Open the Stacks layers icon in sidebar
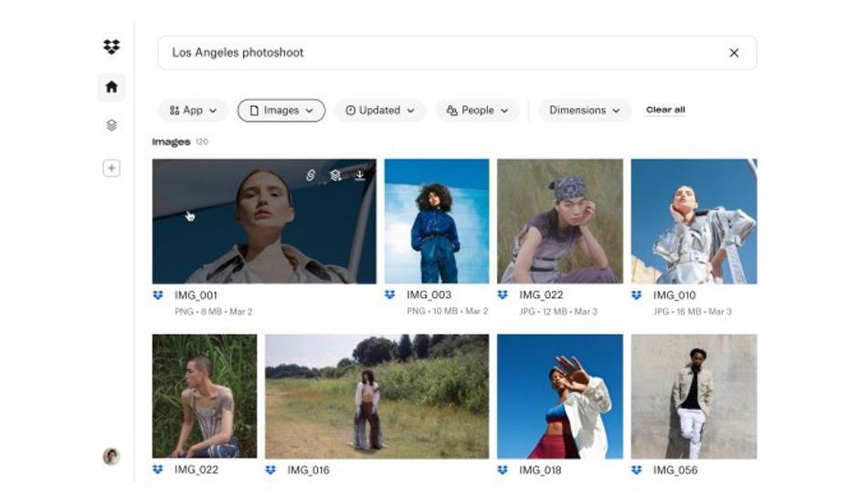Viewport: 868px width, 503px height. (x=111, y=125)
